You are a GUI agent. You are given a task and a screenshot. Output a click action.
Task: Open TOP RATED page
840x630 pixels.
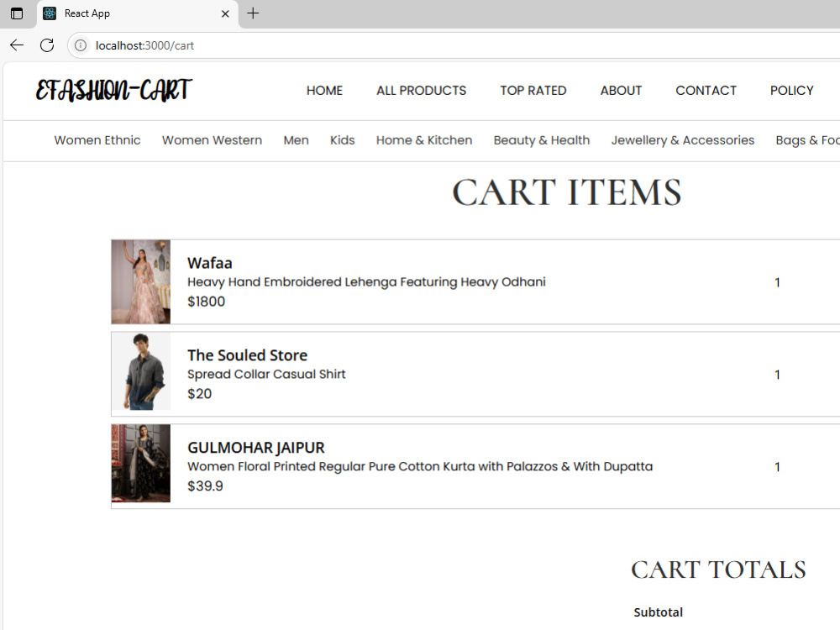[x=533, y=91]
